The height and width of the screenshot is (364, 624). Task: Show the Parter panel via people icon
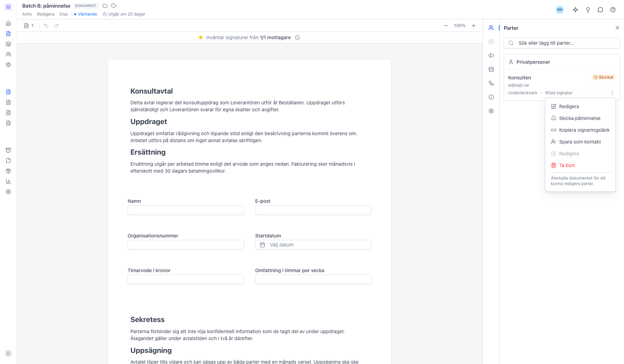coord(491,28)
